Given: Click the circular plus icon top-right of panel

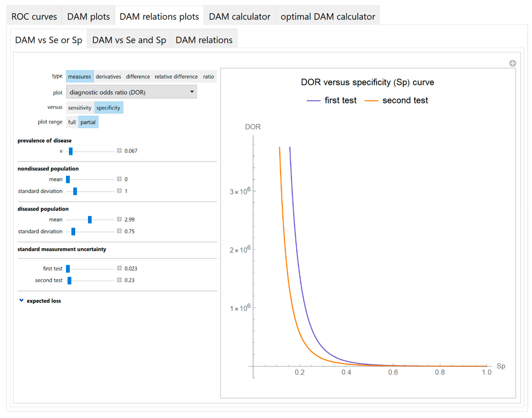Looking at the screenshot, I should pyautogui.click(x=513, y=63).
